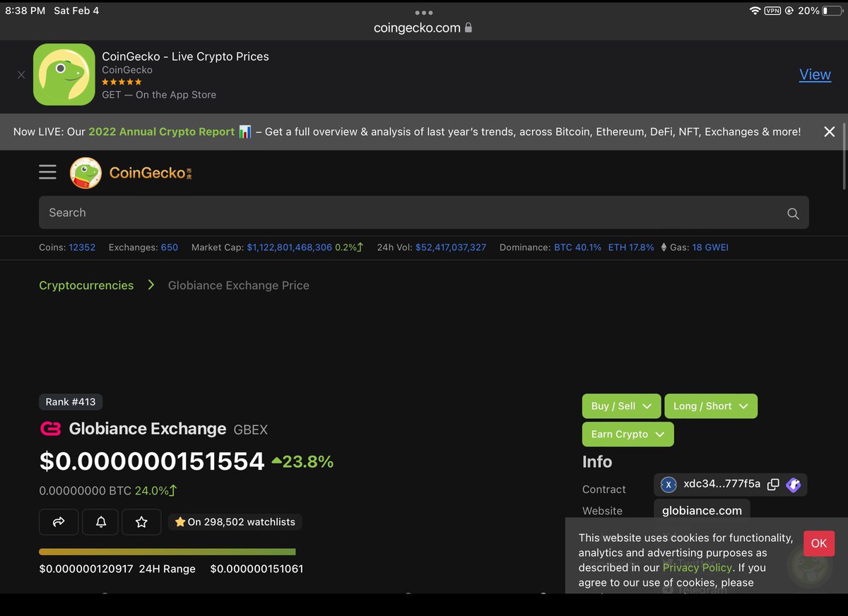Click the Market Cap value $1,122,801,468,306
The width and height of the screenshot is (848, 616).
coord(289,247)
